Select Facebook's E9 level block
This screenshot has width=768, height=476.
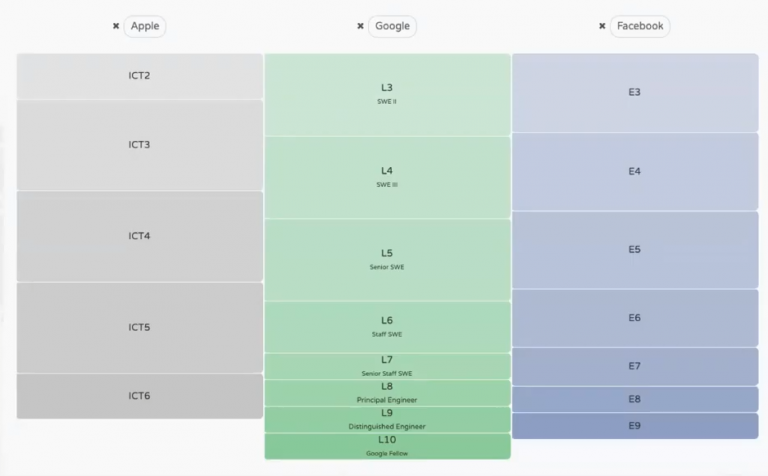coord(635,426)
